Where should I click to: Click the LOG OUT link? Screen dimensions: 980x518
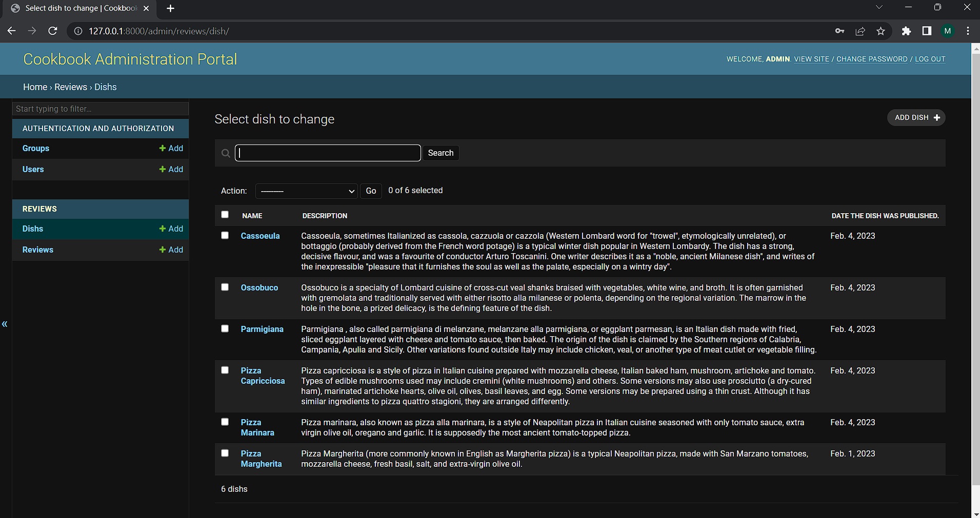(931, 59)
